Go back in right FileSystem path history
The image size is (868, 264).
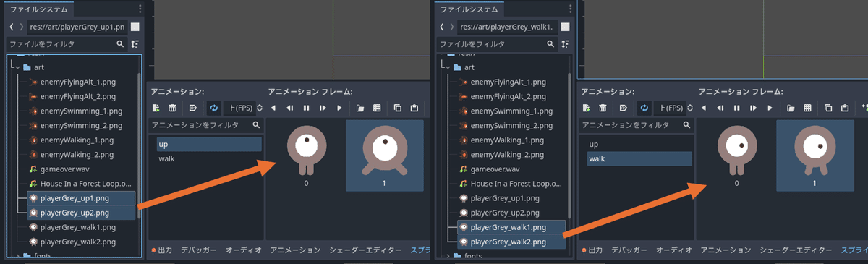tap(442, 27)
